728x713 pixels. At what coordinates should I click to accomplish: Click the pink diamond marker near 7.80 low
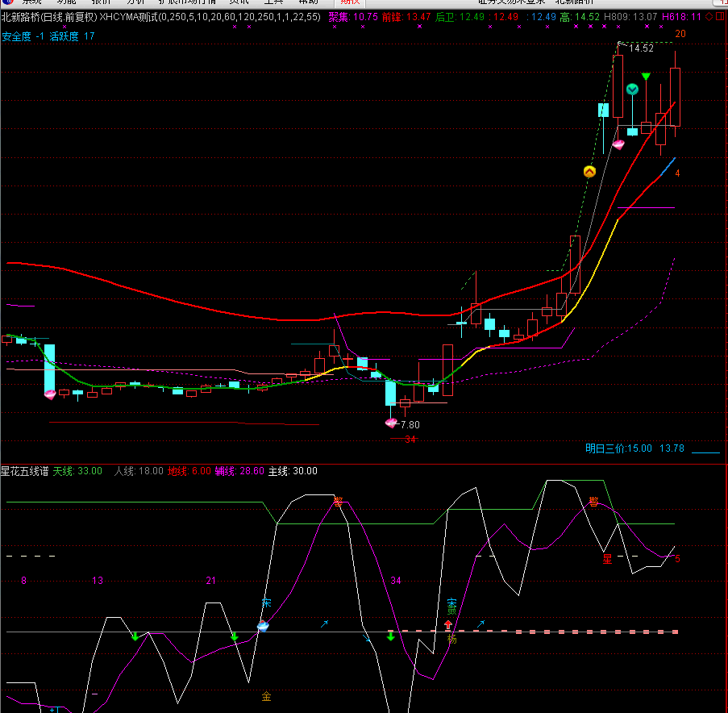pos(391,423)
